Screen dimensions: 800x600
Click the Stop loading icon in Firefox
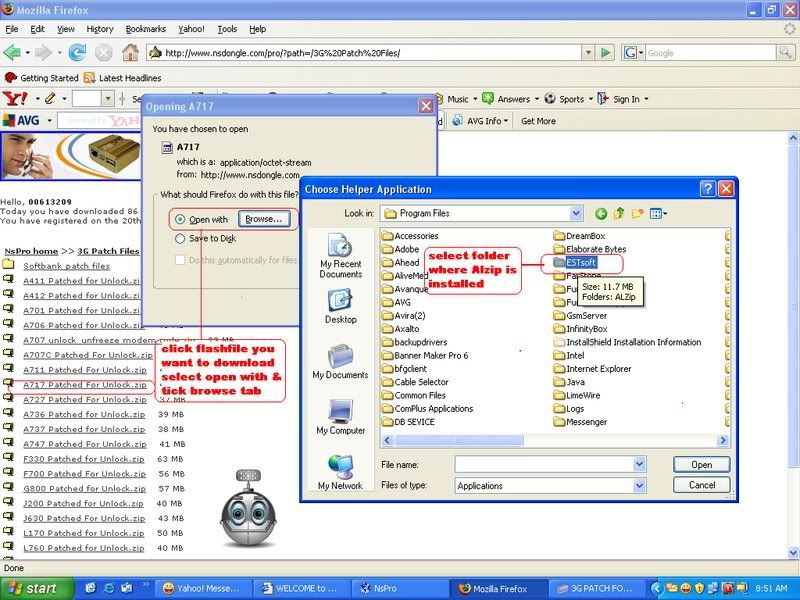(104, 52)
